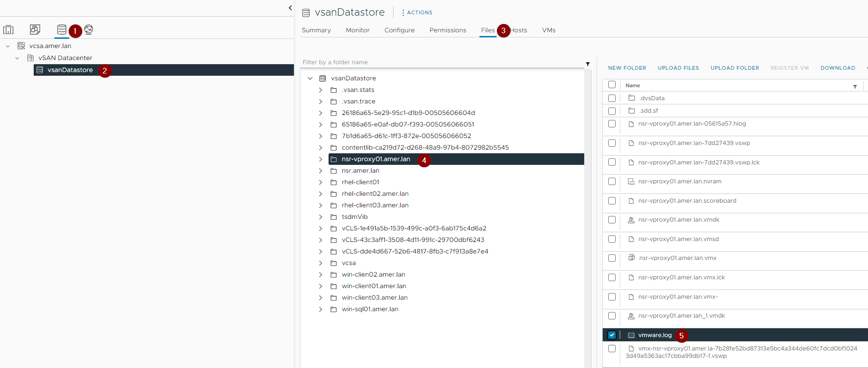The width and height of the screenshot is (868, 368).
Task: Click the DOWNLOAD button
Action: tap(837, 68)
